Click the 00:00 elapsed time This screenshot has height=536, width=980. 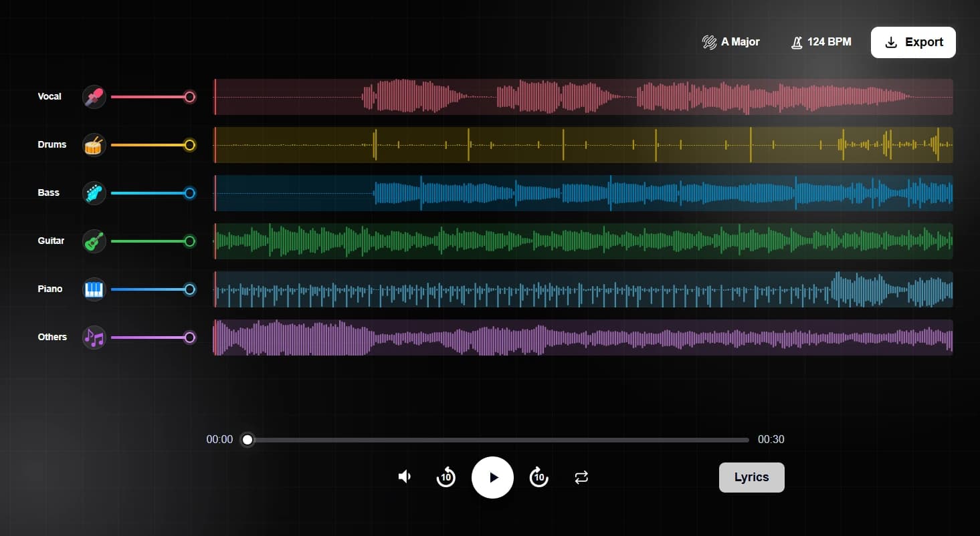point(219,440)
